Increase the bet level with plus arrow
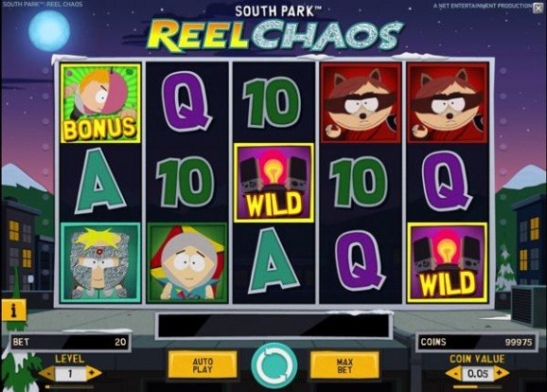Image resolution: width=547 pixels, height=392 pixels. 93,373
